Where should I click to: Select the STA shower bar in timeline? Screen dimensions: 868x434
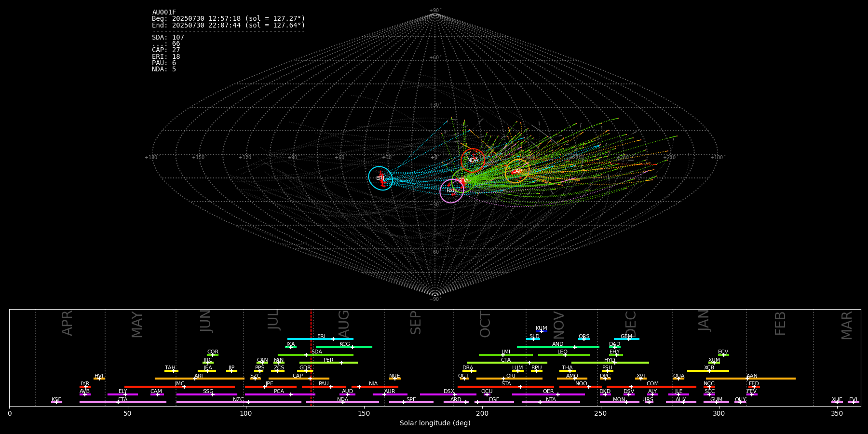[506, 386]
